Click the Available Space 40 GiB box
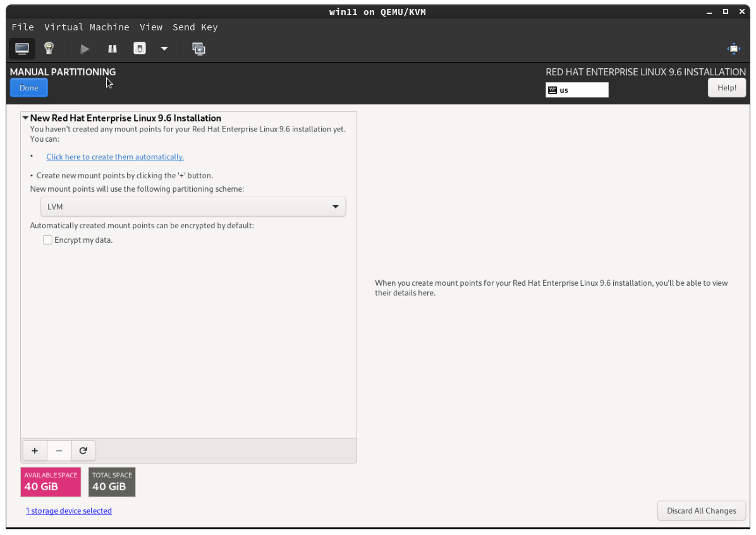756x535 pixels. tap(51, 482)
